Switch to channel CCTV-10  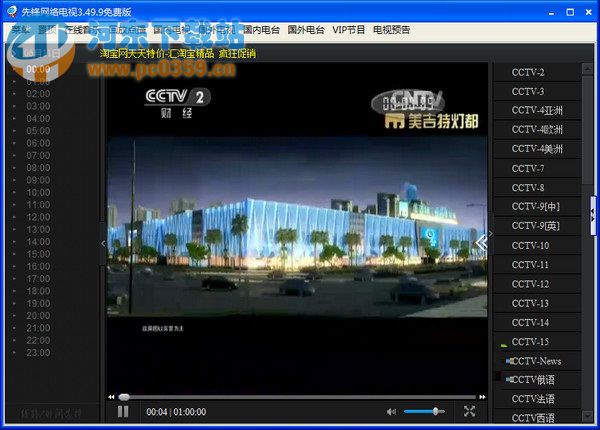pyautogui.click(x=537, y=245)
